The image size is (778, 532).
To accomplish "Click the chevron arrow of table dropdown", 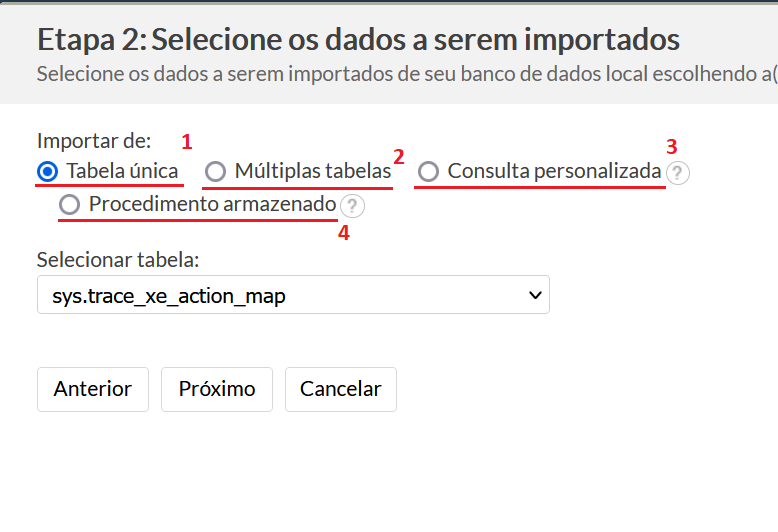I will (535, 295).
